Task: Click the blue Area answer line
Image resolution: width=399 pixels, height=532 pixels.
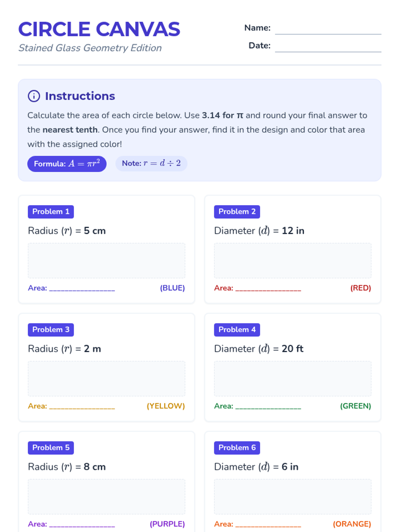Action: tap(82, 289)
